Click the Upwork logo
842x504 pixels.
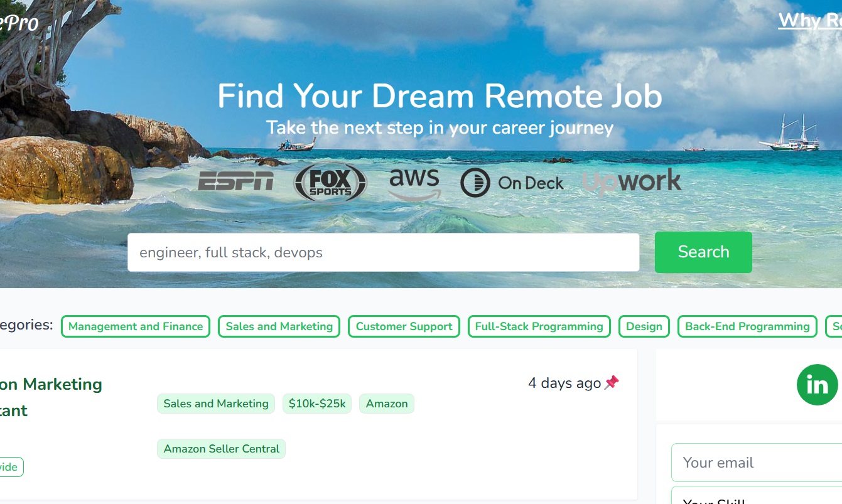pos(632,182)
